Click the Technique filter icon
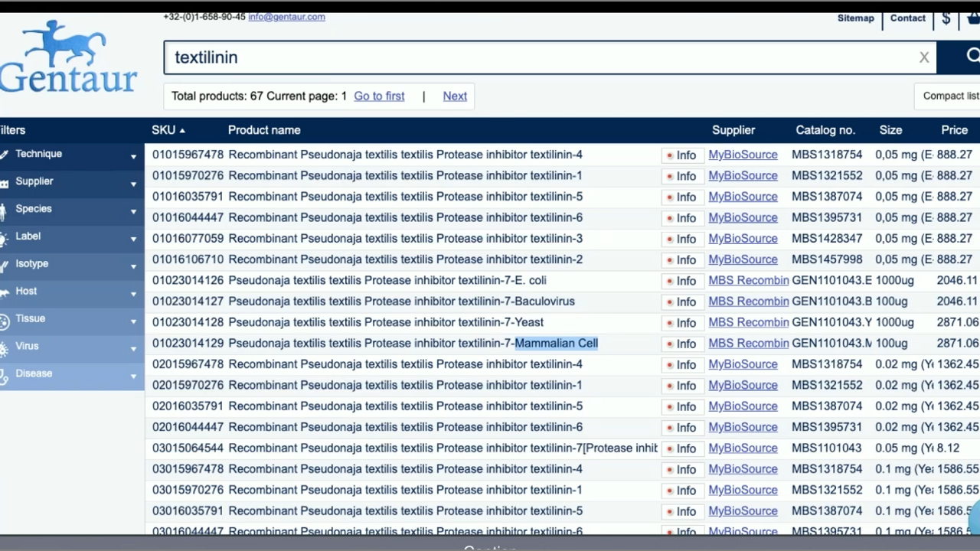The width and height of the screenshot is (980, 551). point(5,155)
